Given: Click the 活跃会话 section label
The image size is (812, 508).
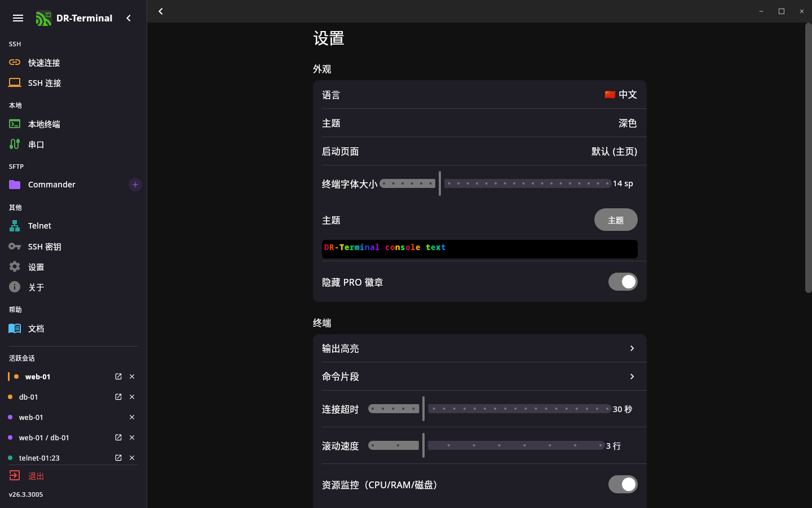Looking at the screenshot, I should click(22, 358).
